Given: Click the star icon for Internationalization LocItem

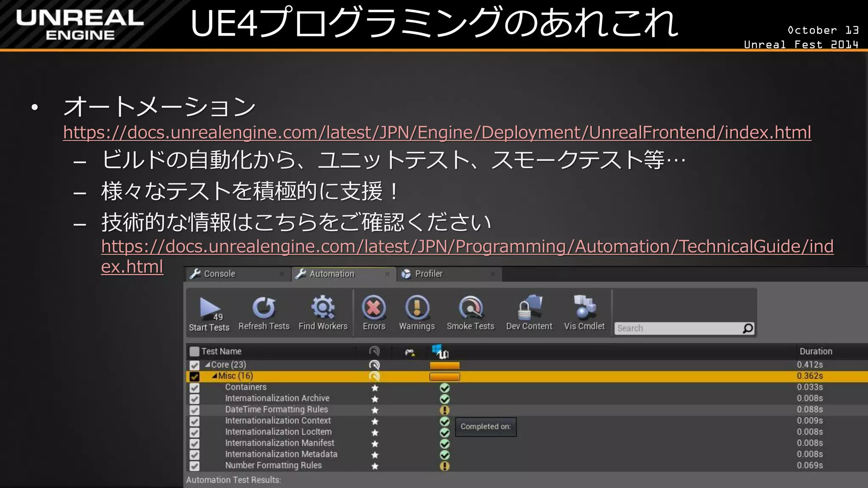Looking at the screenshot, I should point(375,433).
